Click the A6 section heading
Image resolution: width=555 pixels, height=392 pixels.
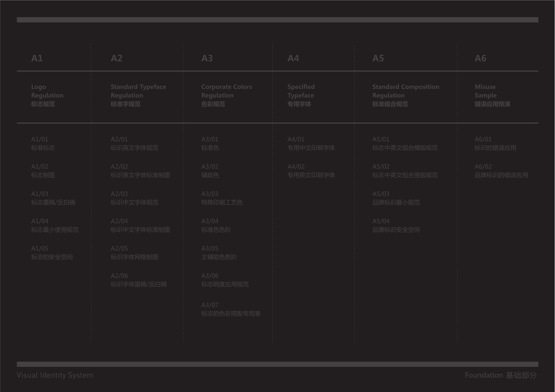[x=481, y=58]
